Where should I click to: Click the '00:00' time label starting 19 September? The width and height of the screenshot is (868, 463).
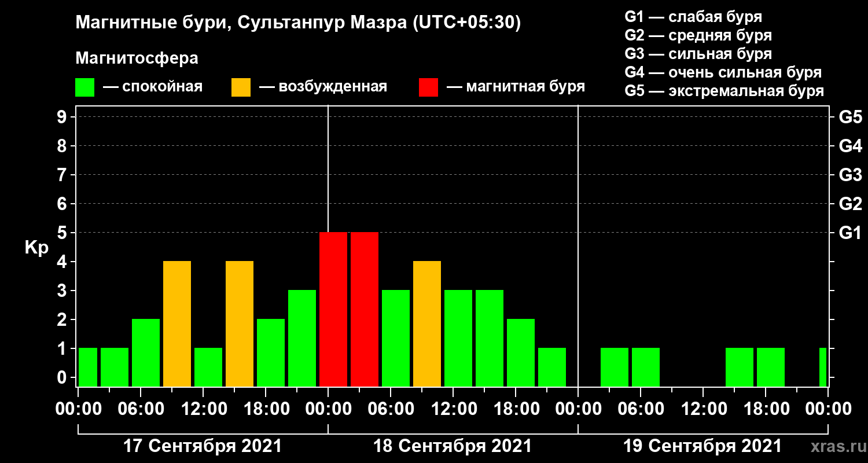(x=578, y=409)
